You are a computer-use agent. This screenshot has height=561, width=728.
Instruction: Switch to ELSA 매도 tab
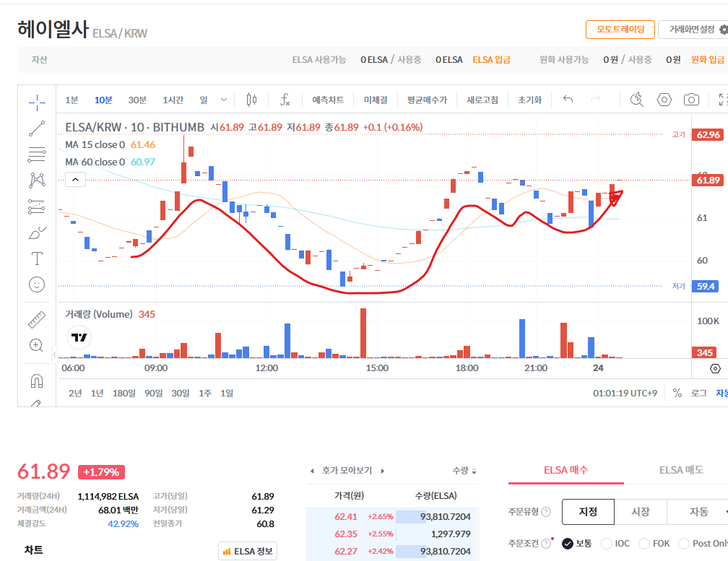[x=681, y=471]
